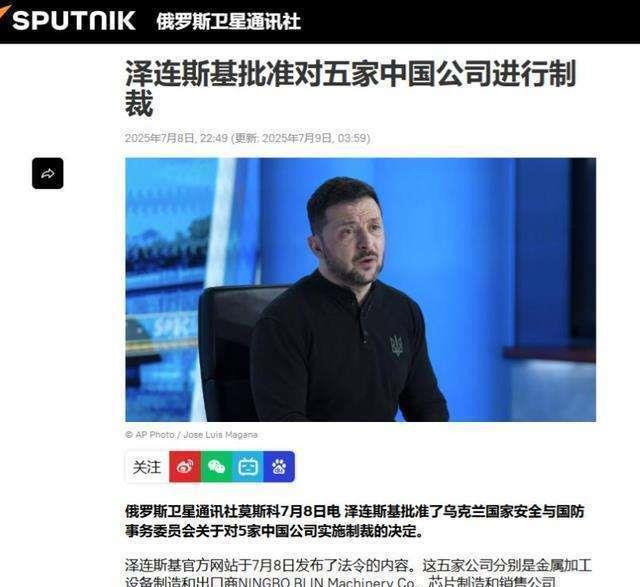Click the 关注 follow label

point(147,467)
